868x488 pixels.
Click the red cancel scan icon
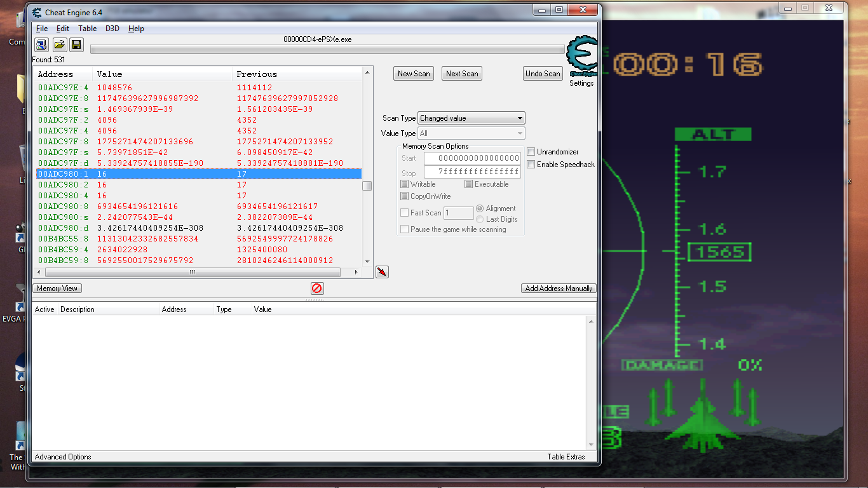point(316,288)
